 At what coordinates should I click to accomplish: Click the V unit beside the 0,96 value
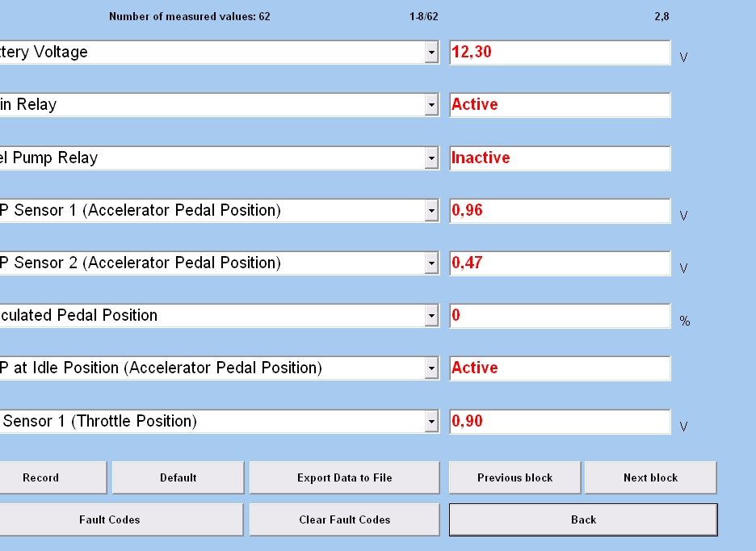[683, 216]
